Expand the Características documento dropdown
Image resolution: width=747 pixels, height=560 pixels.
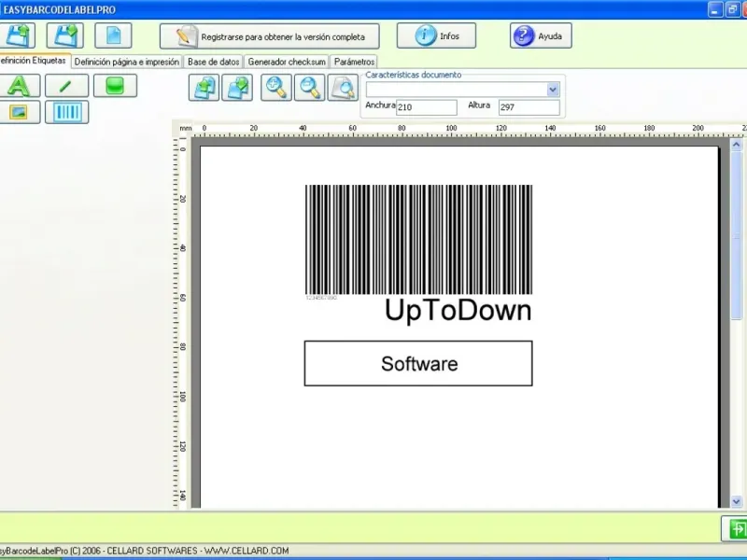click(553, 89)
